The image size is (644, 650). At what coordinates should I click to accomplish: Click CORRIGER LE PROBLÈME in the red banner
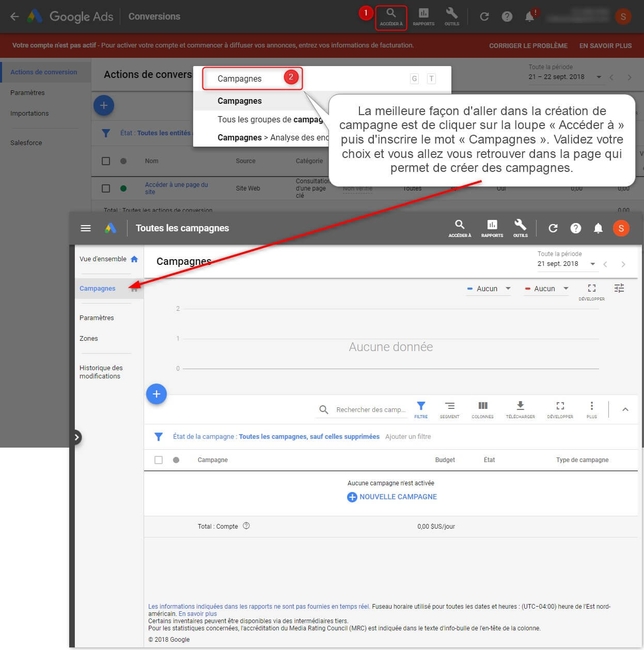[x=528, y=46]
